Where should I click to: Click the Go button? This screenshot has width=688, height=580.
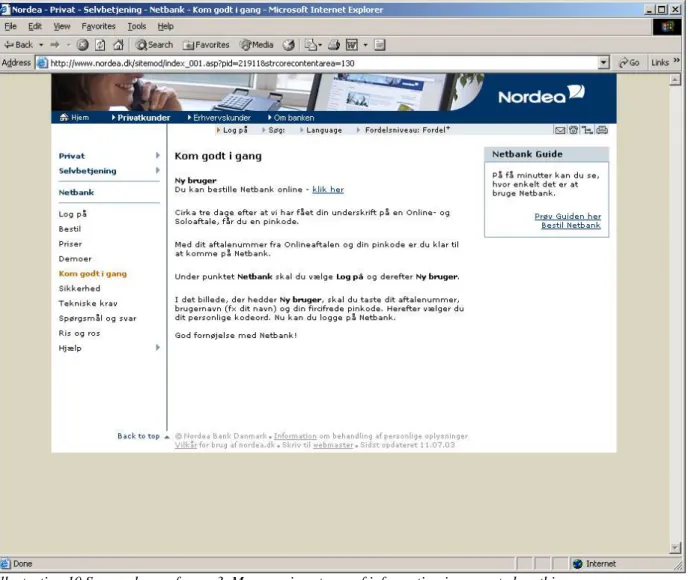point(629,63)
